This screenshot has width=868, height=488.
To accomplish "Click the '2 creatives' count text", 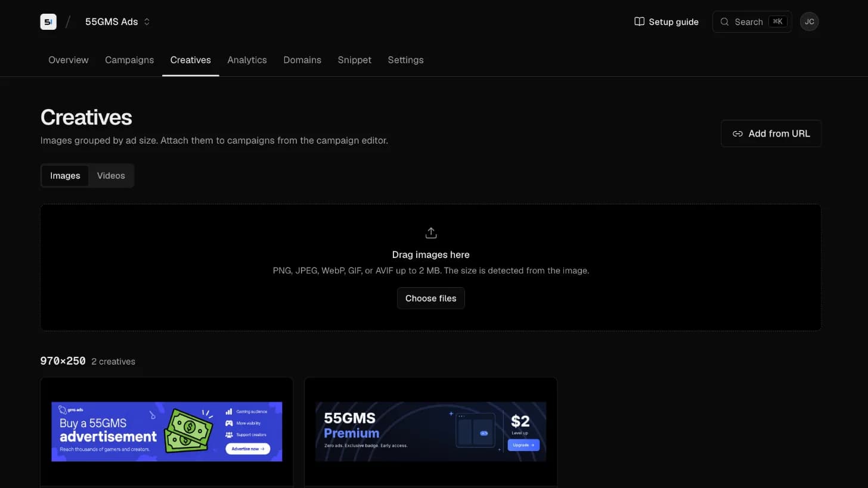I will (113, 362).
